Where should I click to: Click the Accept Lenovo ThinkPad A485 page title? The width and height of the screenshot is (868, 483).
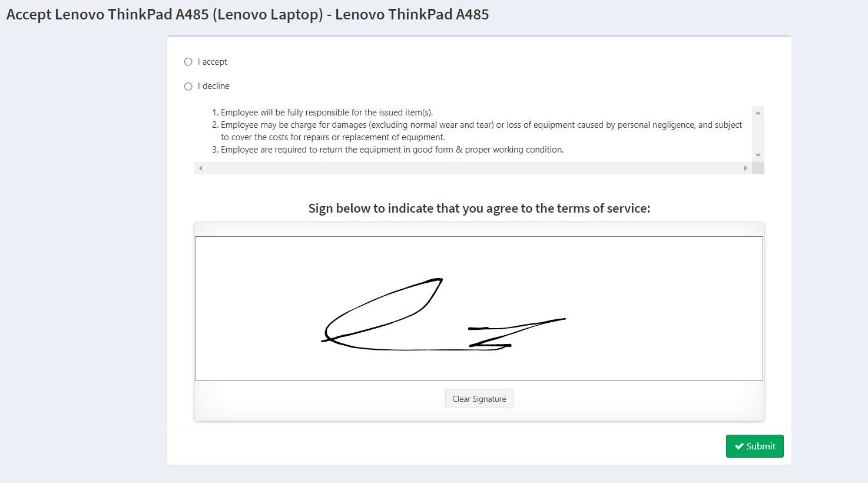point(248,15)
